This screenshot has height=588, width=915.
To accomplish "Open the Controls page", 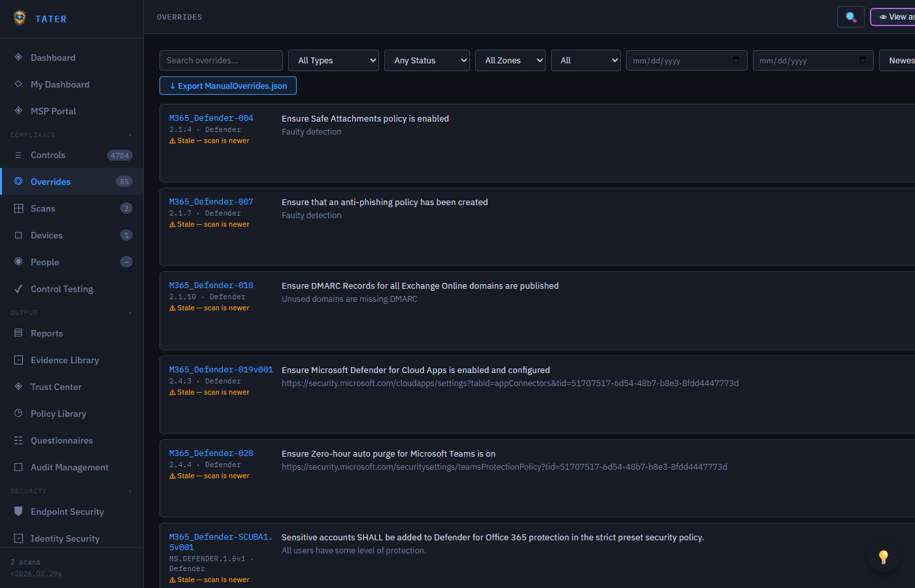I will [x=72, y=155].
